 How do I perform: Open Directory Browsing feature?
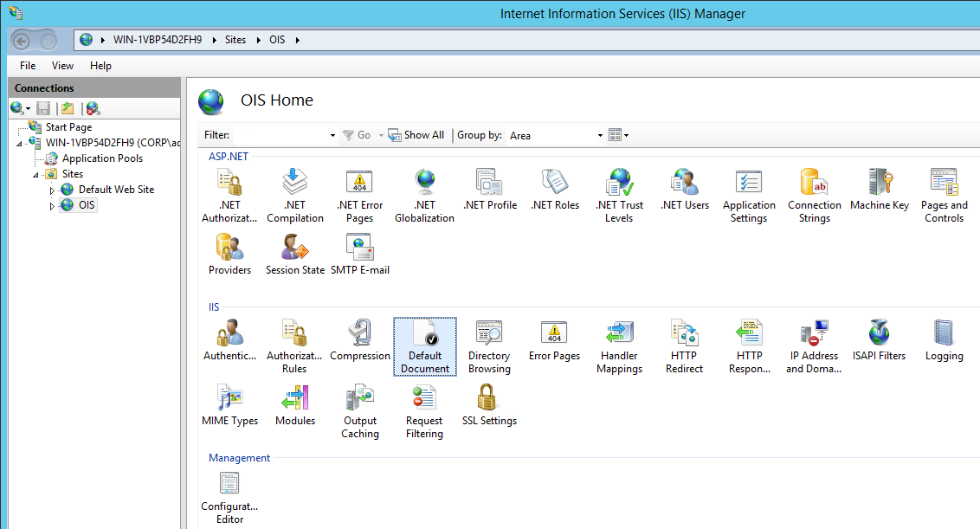pos(489,347)
